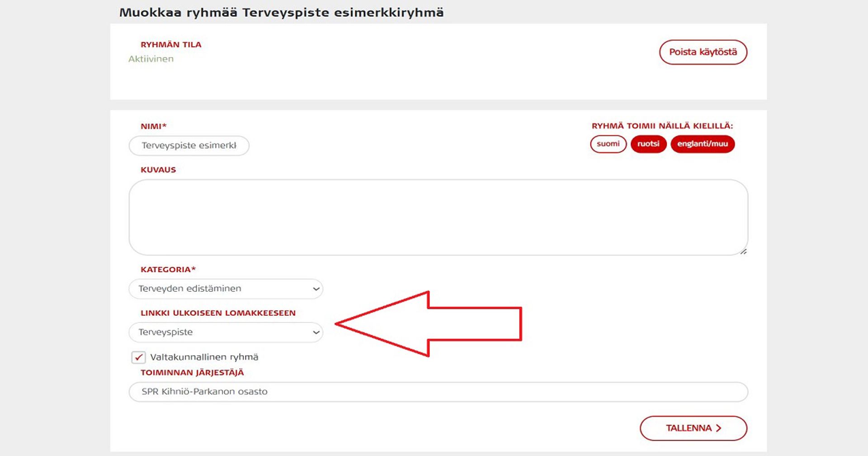This screenshot has width=868, height=456.
Task: Focus the empty Kuvaus description text area
Action: (438, 217)
